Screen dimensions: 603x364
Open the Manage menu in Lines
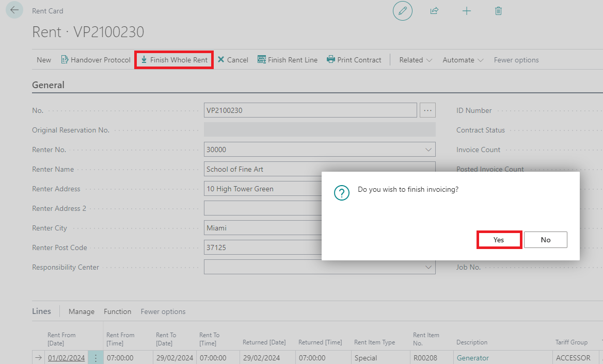82,311
